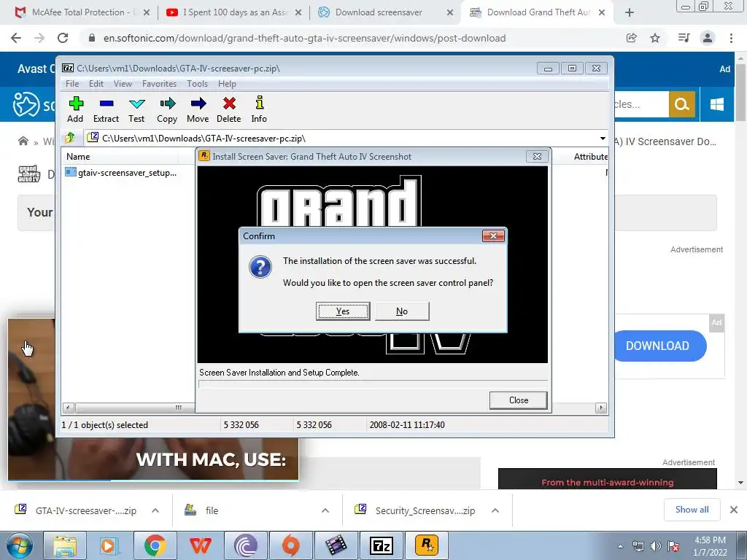Click the Copy toolbar icon
This screenshot has height=560, width=747.
click(x=167, y=109)
